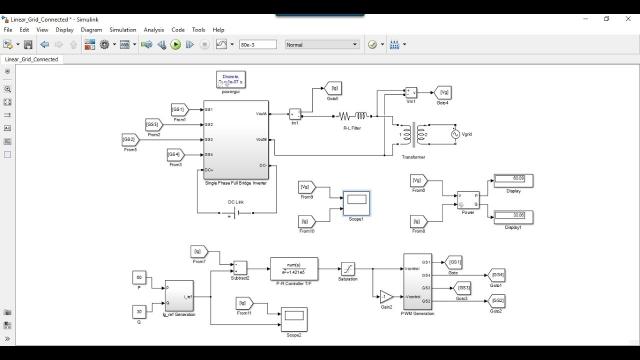Select the Transformer block
Viewport: 640px width, 360px height.
[x=413, y=134]
